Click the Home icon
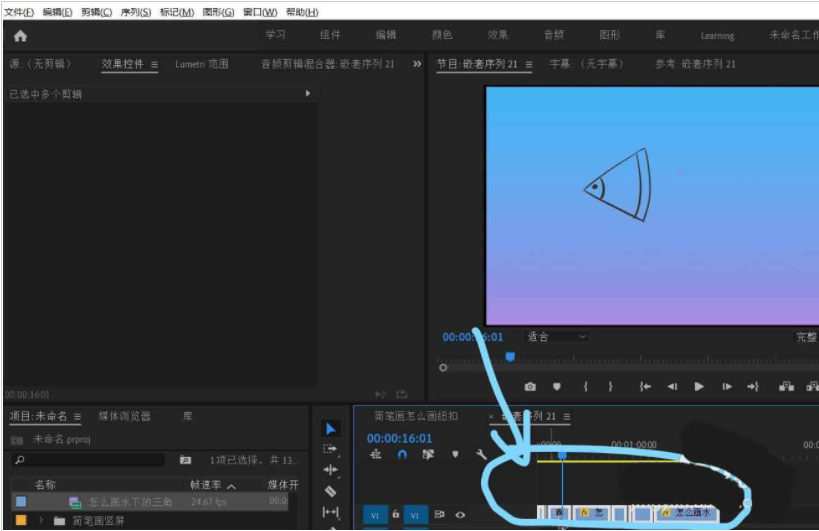 click(20, 35)
